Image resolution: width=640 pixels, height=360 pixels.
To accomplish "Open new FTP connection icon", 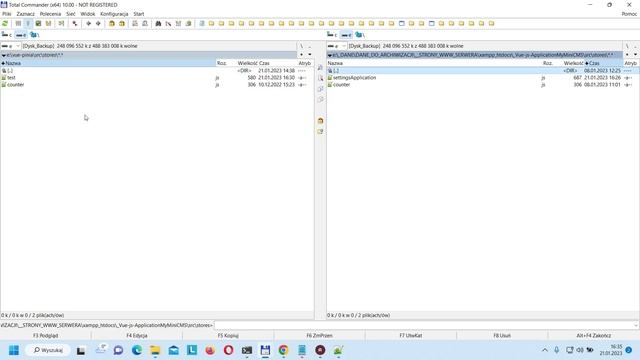I will pos(145,24).
